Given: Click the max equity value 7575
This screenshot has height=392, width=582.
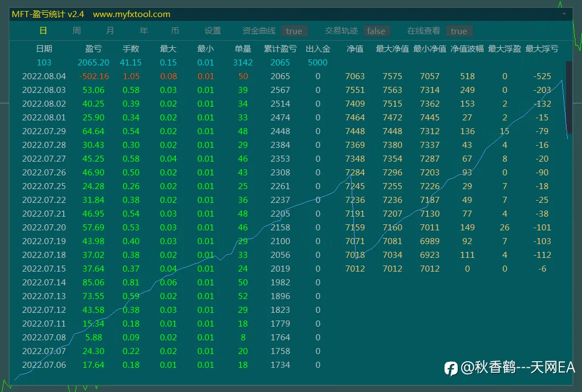Looking at the screenshot, I should pyautogui.click(x=392, y=76).
